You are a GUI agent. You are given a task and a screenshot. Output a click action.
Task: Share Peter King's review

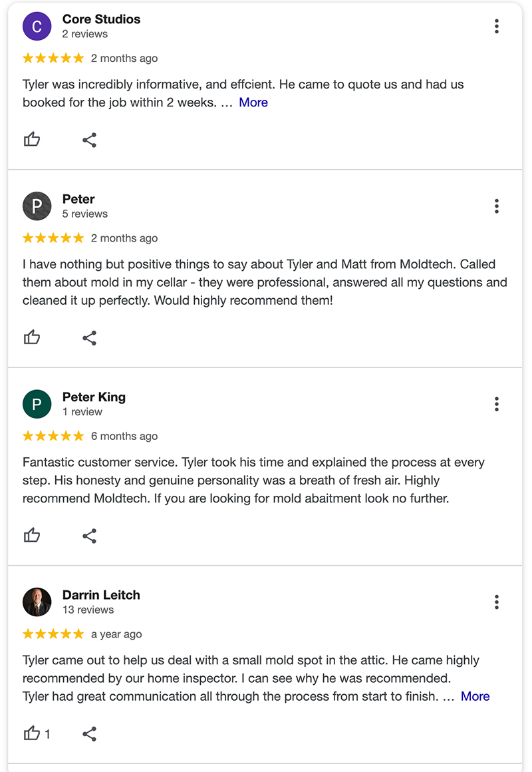pos(89,536)
